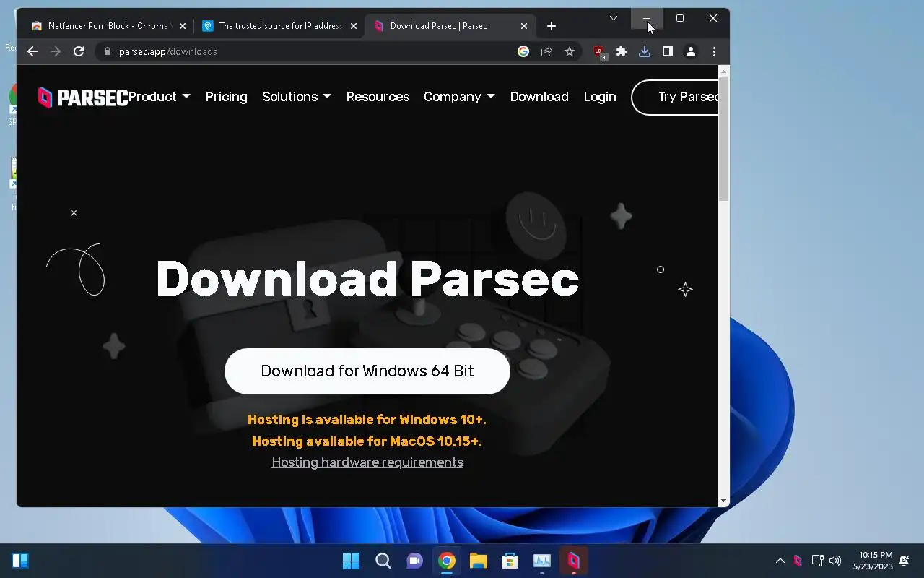924x578 pixels.
Task: Open the Login link
Action: coord(600,97)
